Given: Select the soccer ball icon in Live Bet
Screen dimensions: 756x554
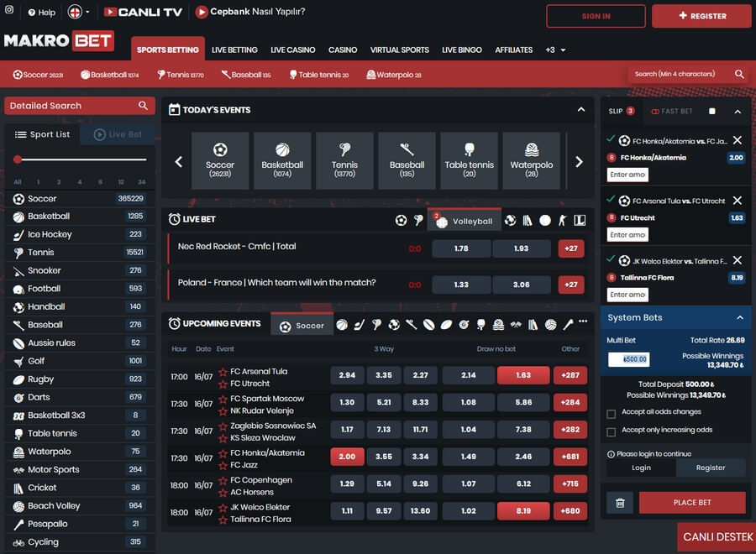Looking at the screenshot, I should tap(401, 220).
